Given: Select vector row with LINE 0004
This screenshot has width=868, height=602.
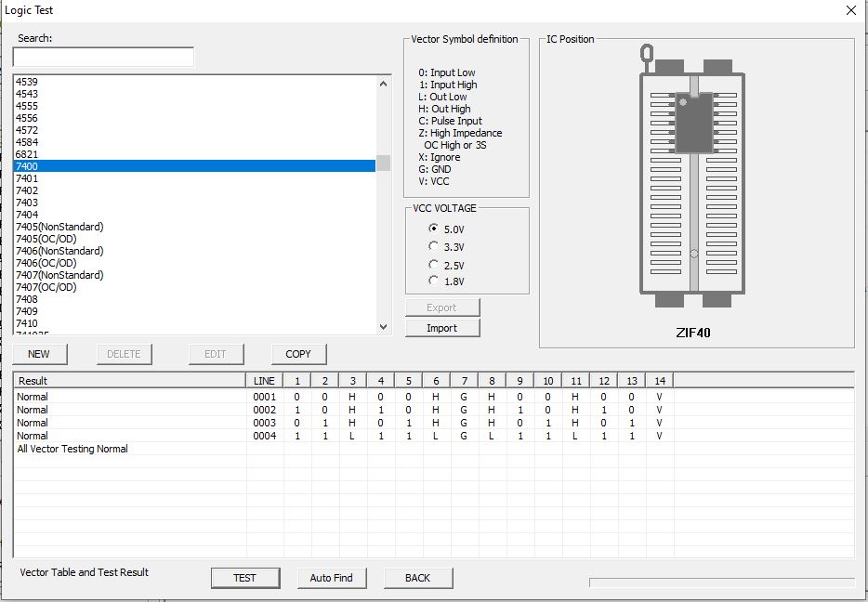Looking at the screenshot, I should pos(343,436).
